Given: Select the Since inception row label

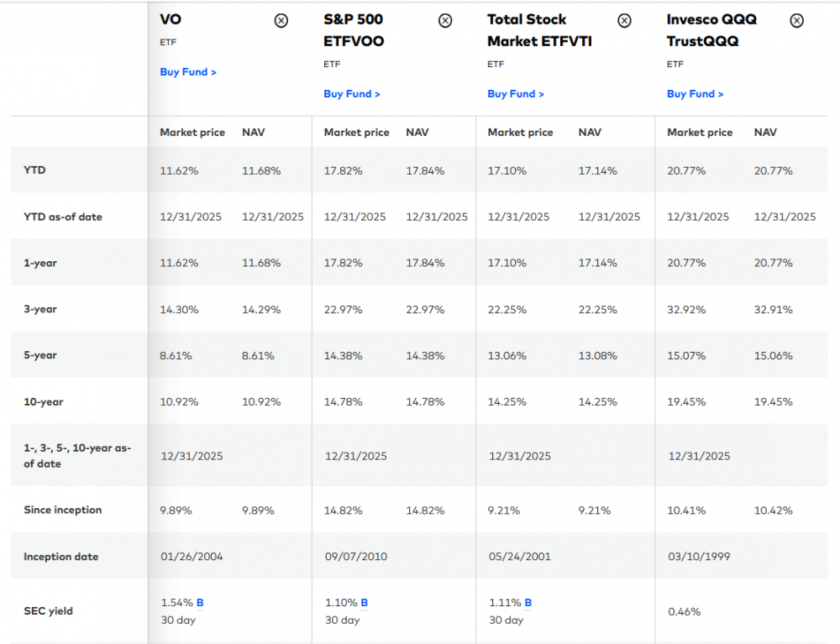Looking at the screenshot, I should pyautogui.click(x=62, y=510).
